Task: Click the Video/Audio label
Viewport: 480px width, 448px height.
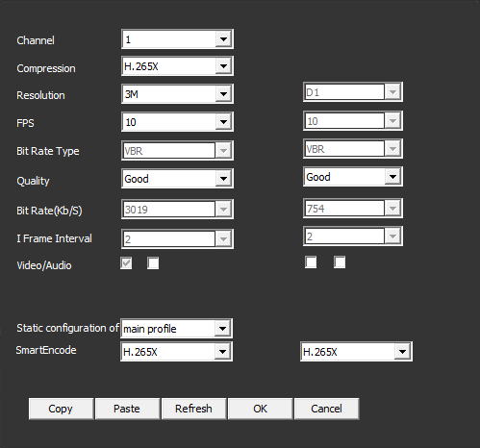Action: tap(44, 265)
